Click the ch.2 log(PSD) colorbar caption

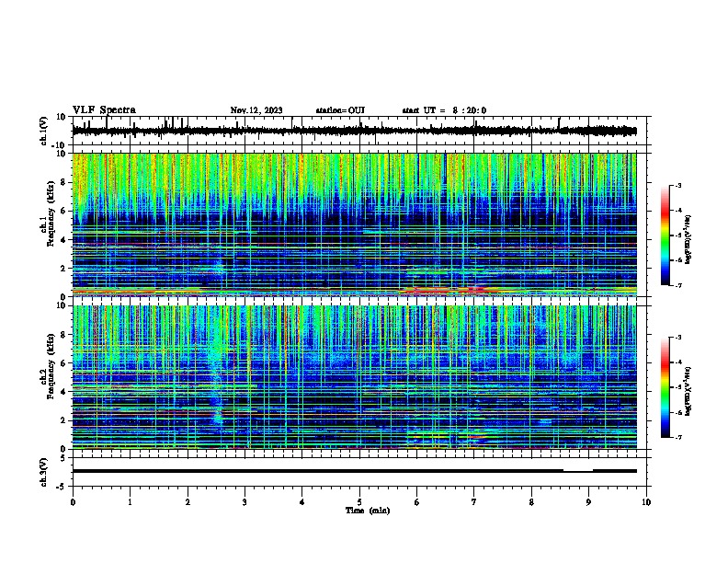pos(688,391)
